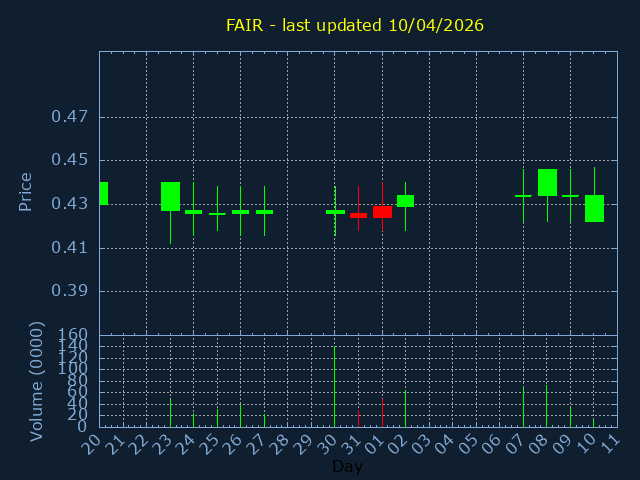Select the Day label under the x-axis
This screenshot has width=640, height=480.
[x=347, y=467]
